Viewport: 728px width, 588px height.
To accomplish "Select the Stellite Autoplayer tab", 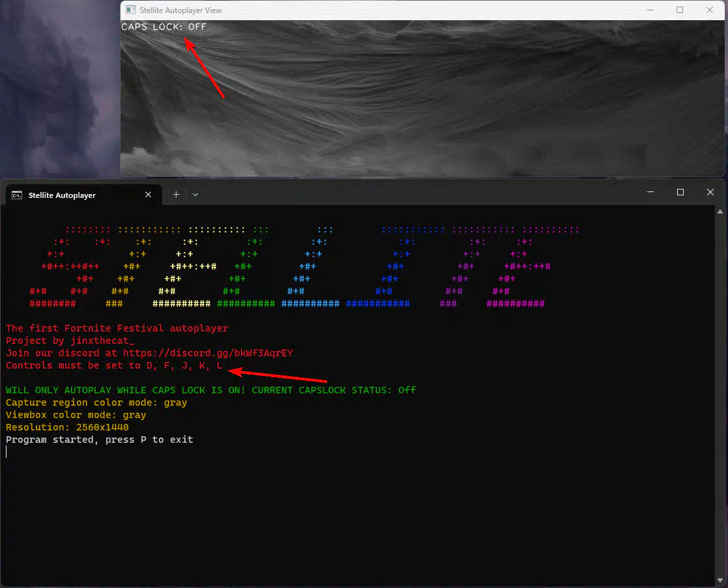I will click(72, 195).
